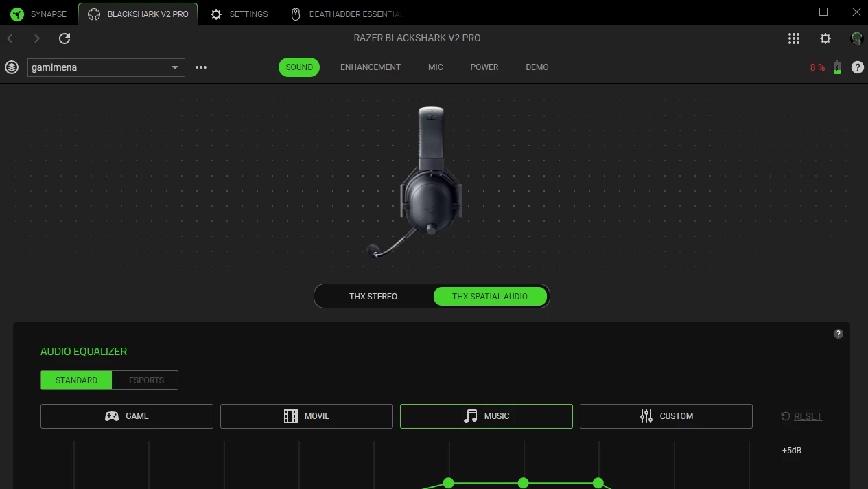Click the mouse icon on DeathAdder tab
This screenshot has width=868, height=489.
[x=296, y=14]
